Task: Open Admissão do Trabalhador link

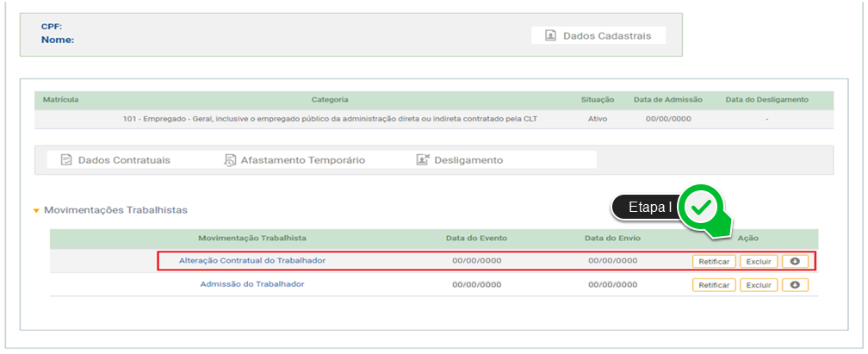Action: click(251, 283)
